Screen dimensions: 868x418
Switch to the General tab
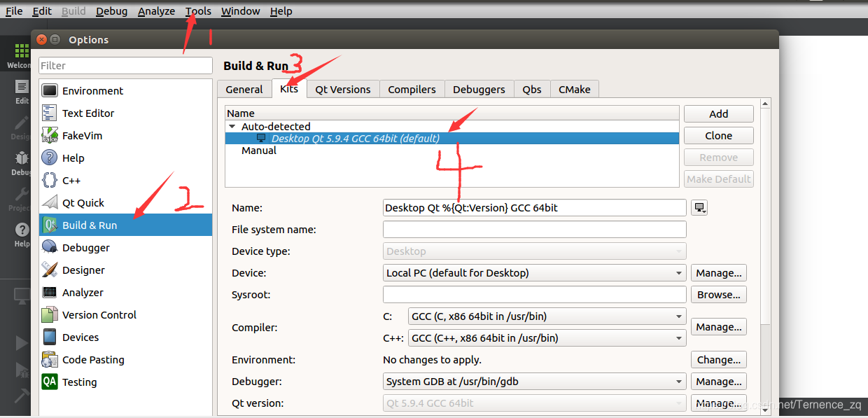(x=244, y=90)
